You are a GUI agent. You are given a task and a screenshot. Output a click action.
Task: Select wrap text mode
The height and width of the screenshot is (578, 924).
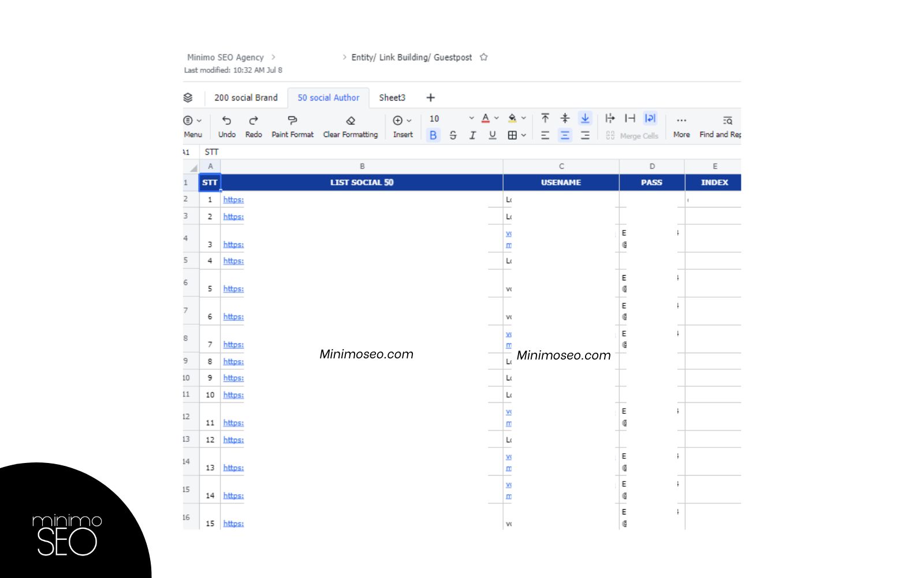[x=650, y=118]
